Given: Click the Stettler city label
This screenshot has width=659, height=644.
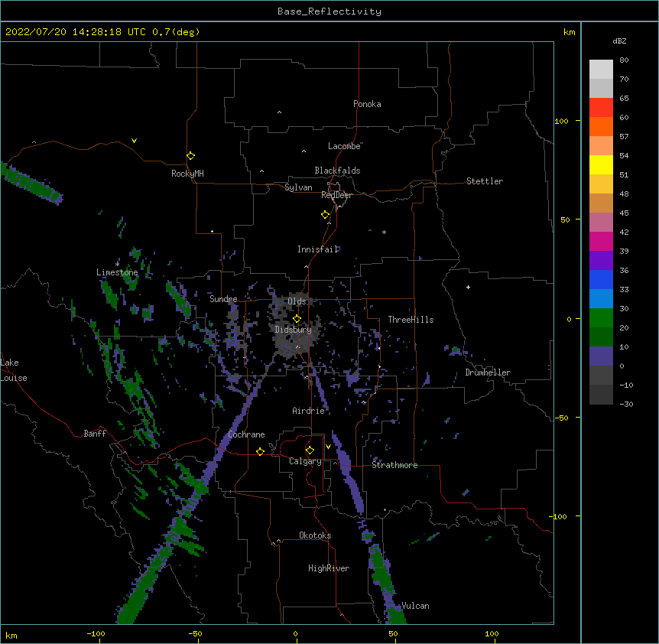Looking at the screenshot, I should 485,181.
